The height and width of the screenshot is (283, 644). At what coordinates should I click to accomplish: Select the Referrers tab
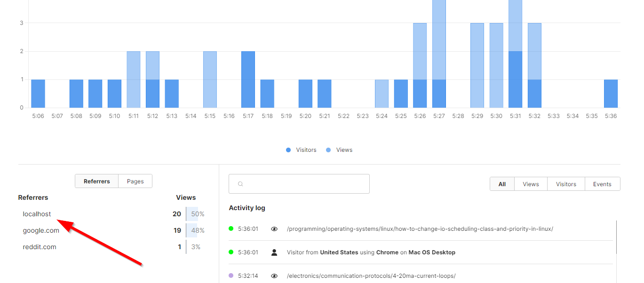point(97,181)
